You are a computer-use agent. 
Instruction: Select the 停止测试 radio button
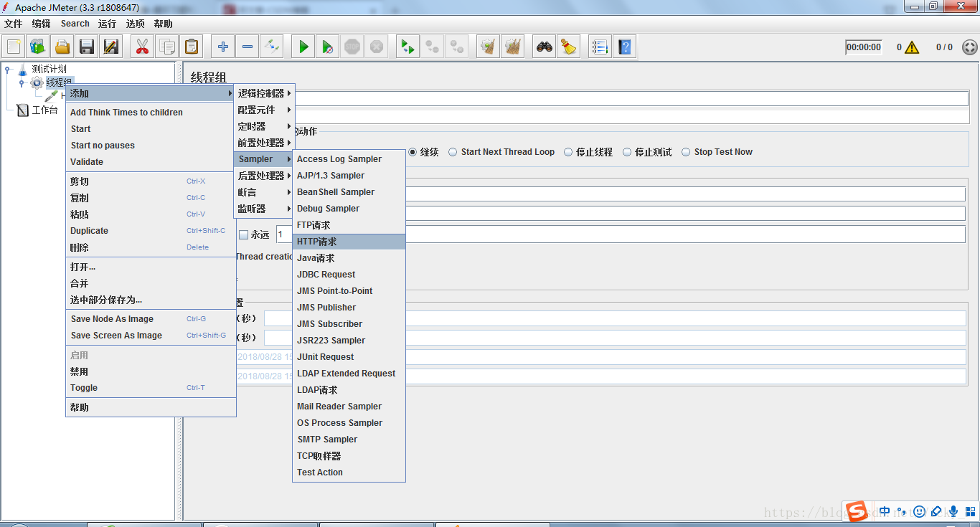pos(627,152)
